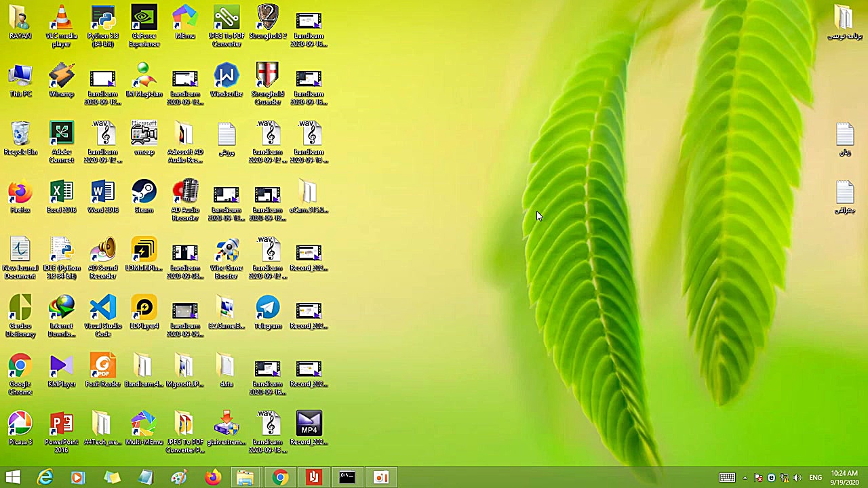Open the Adobe Connect shortcut
The height and width of the screenshot is (488, 868).
[62, 143]
